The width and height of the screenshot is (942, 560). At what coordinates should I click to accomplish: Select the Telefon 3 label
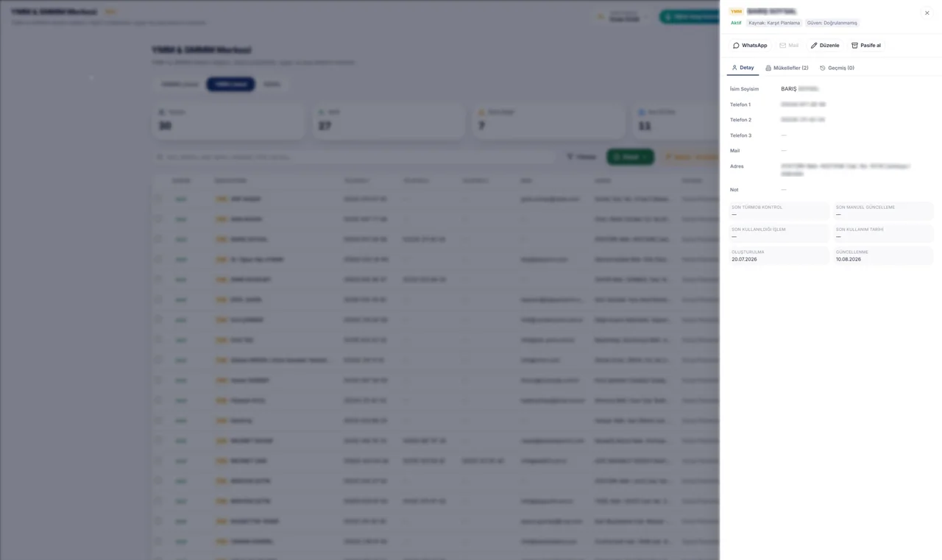(x=740, y=135)
